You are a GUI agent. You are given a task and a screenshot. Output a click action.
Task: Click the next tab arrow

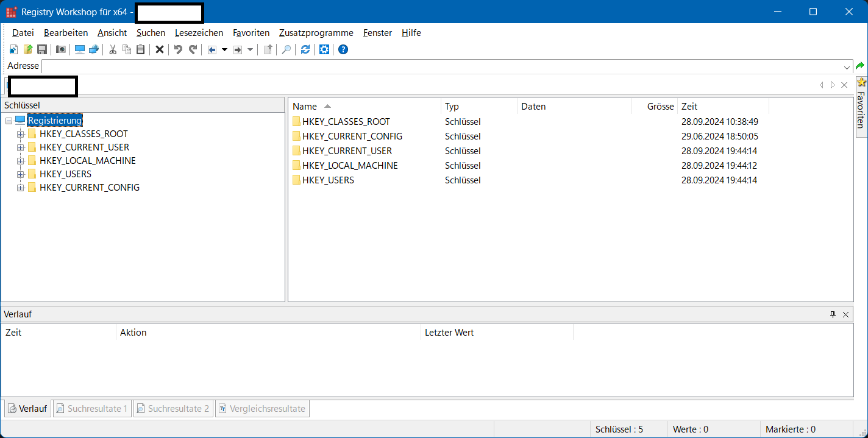[x=833, y=85]
